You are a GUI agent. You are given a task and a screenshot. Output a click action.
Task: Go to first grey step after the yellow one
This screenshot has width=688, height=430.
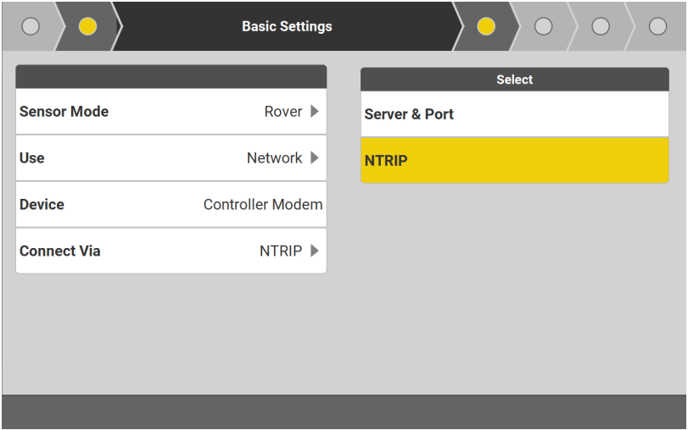point(543,27)
